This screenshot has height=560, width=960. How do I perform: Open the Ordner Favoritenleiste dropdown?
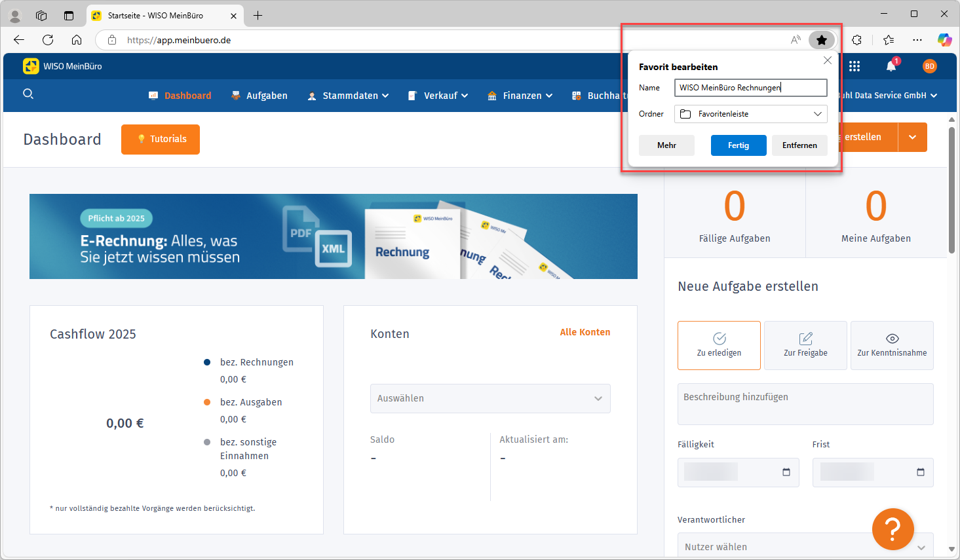point(751,114)
